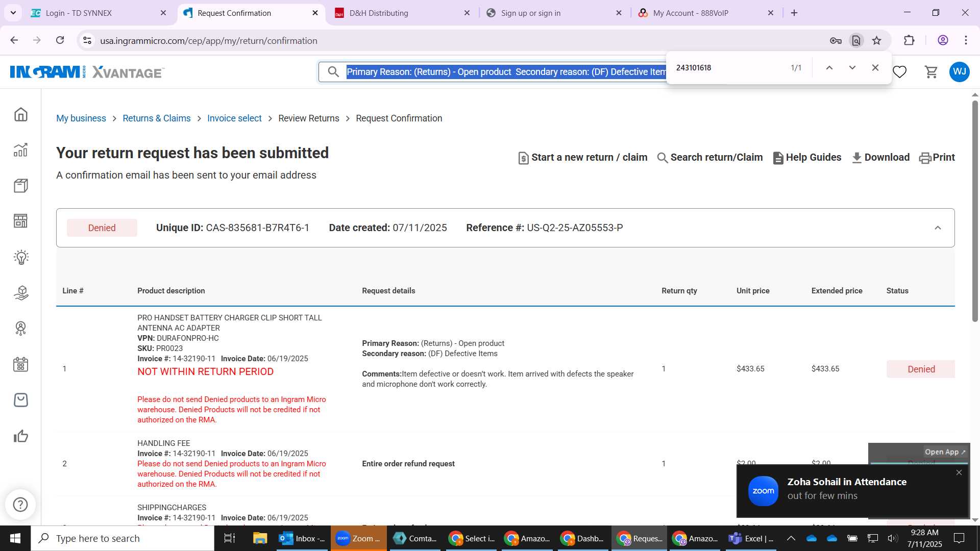Click the find-in-page text field 243101618
980x551 pixels.
(x=727, y=68)
